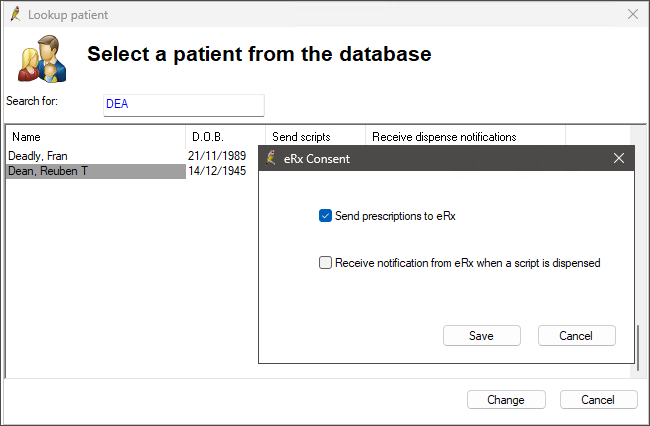The image size is (650, 426).
Task: Click the Search for input field
Action: pyautogui.click(x=184, y=105)
